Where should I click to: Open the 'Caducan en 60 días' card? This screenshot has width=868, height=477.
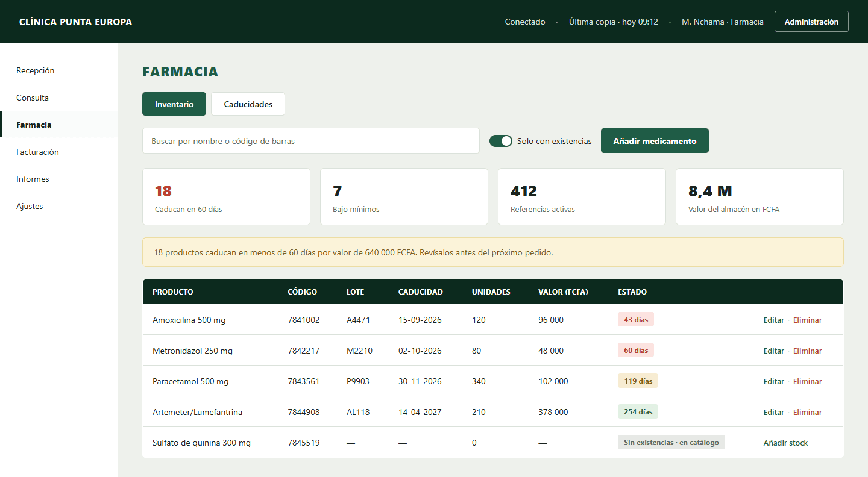226,196
